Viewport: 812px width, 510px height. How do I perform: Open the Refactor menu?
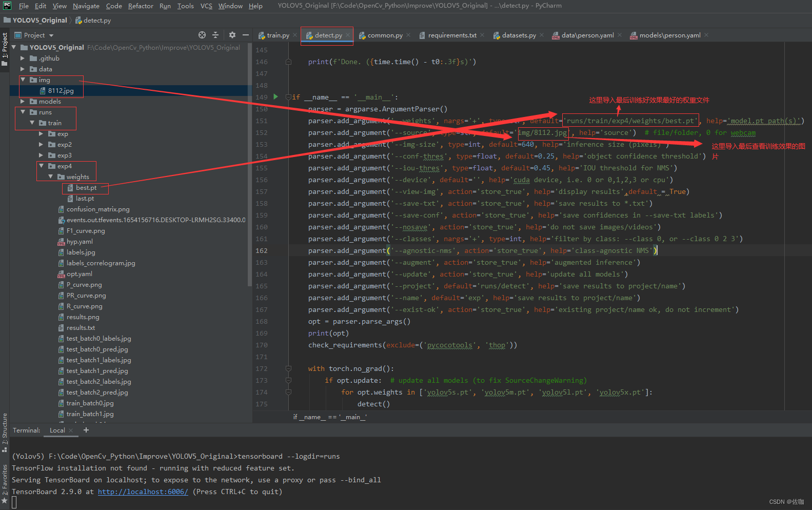[141, 6]
